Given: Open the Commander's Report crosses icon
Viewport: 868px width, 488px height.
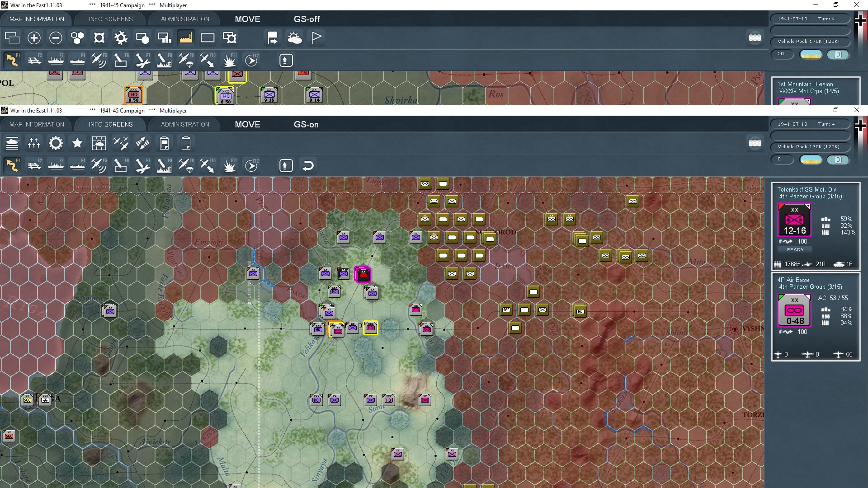Looking at the screenshot, I should tap(34, 143).
